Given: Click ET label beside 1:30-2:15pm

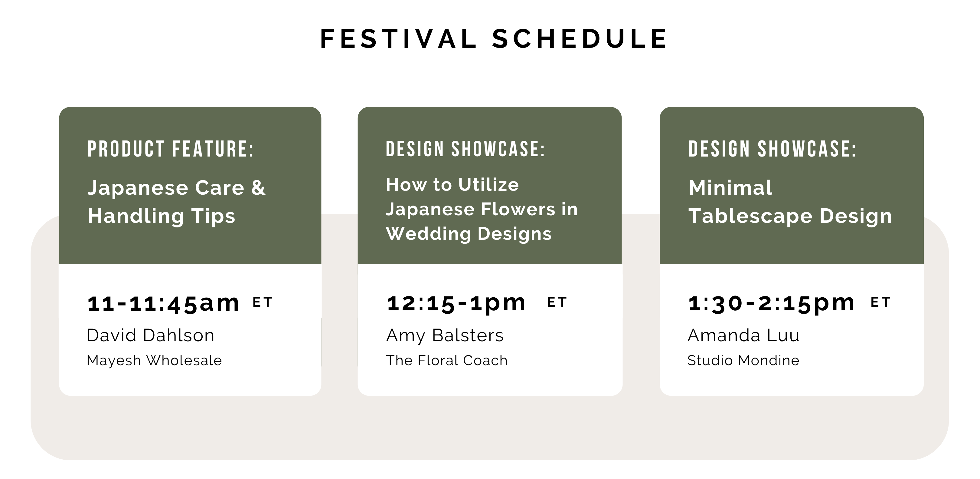Looking at the screenshot, I should click(880, 302).
